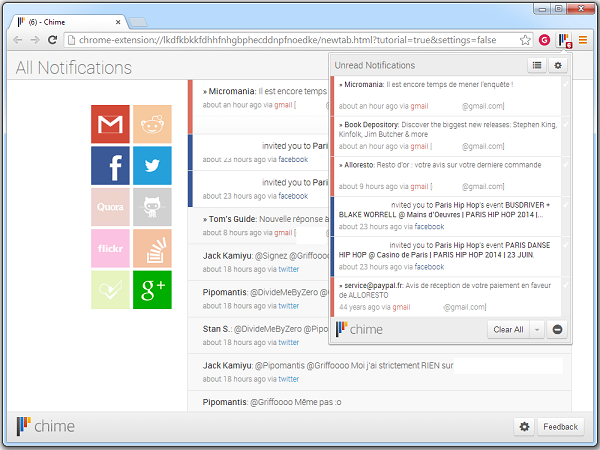The height and width of the screenshot is (450, 600).
Task: Follow gmail link under Book Depository notification
Action: pyautogui.click(x=419, y=146)
